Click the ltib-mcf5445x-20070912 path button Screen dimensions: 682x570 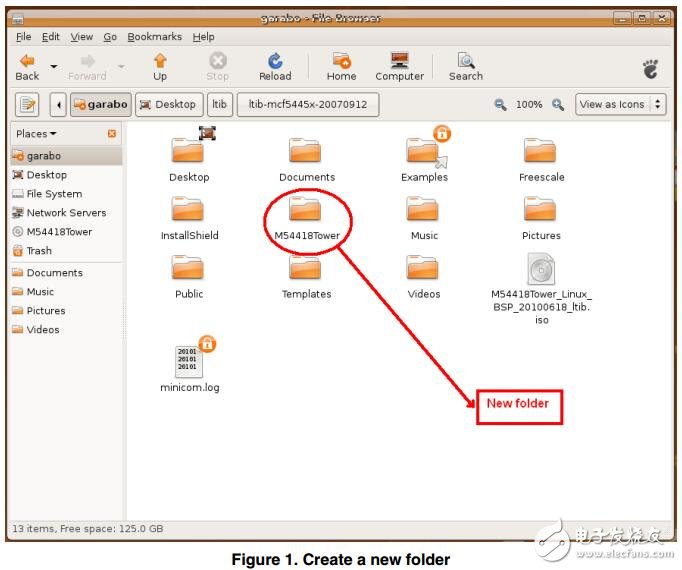click(307, 104)
